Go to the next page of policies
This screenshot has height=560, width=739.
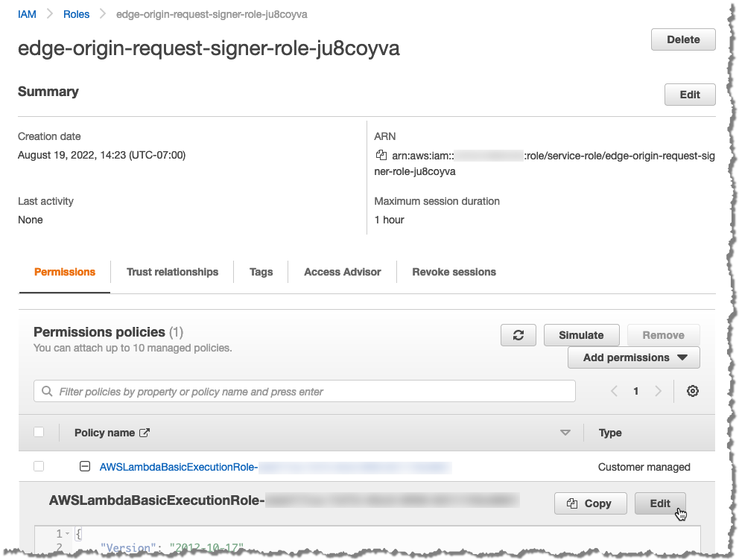click(x=658, y=390)
